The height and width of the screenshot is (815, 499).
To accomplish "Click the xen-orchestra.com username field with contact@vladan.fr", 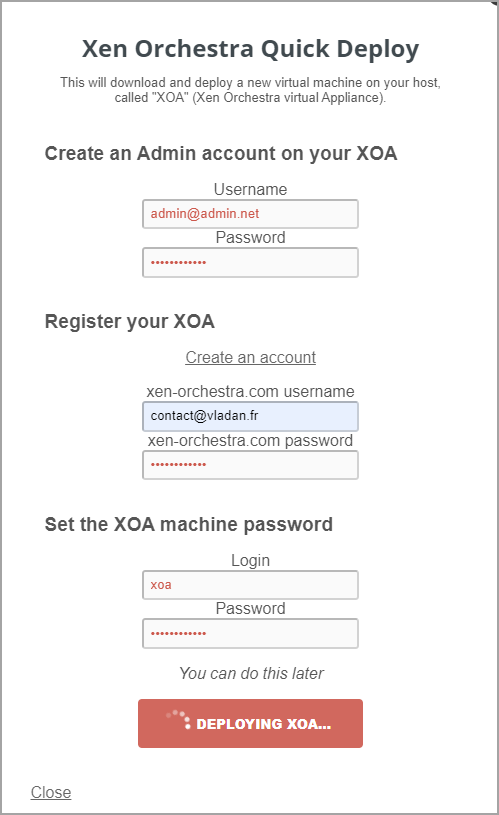I will pos(250,416).
